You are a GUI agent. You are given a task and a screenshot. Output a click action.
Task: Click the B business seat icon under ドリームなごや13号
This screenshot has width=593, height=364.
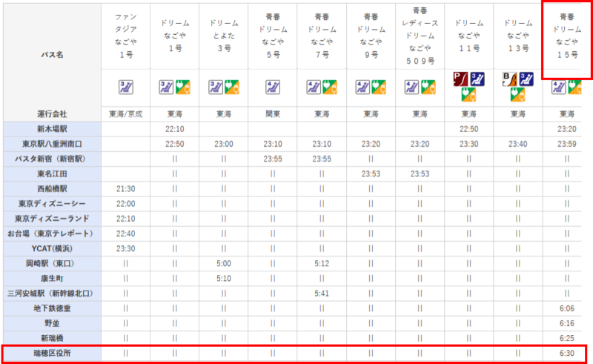coord(509,78)
